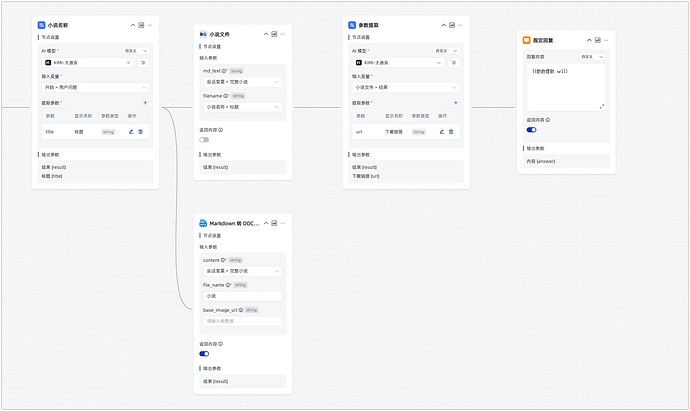
Task: Edit the url parameter row
Action: [x=441, y=132]
